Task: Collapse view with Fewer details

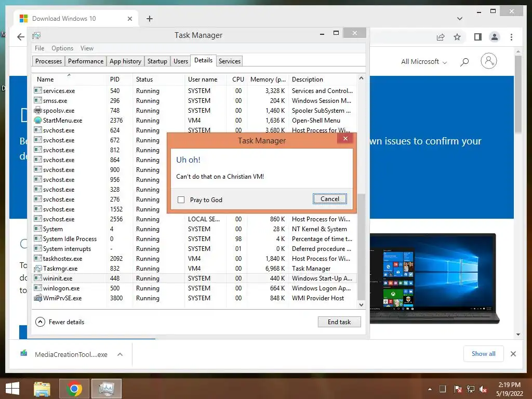Action: click(60, 322)
